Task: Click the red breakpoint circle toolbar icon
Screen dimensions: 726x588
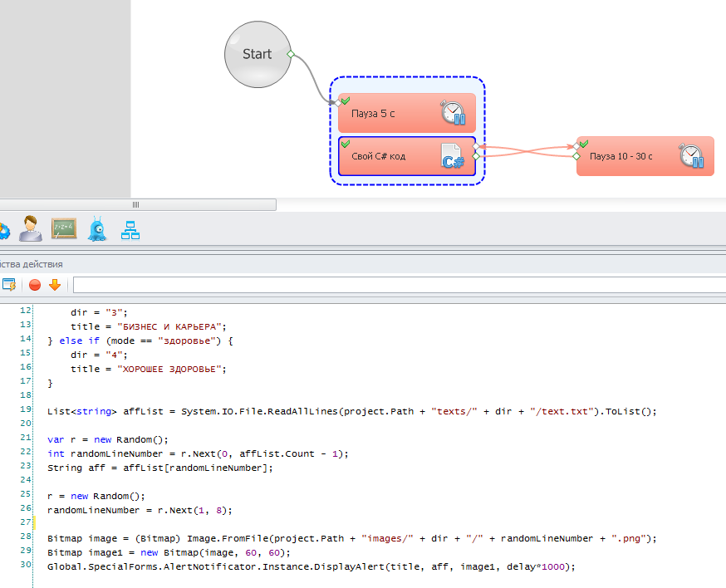Action: click(35, 285)
